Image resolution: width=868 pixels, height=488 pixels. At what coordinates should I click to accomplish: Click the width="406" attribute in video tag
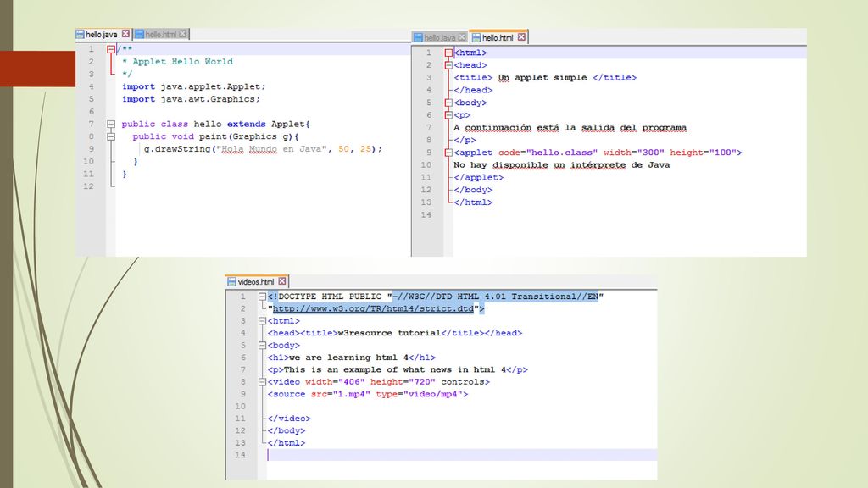click(x=335, y=382)
